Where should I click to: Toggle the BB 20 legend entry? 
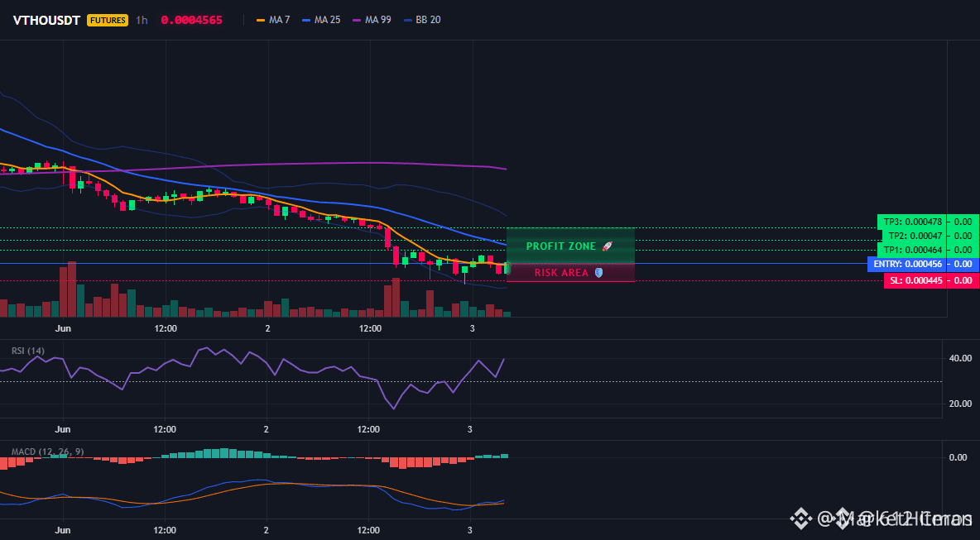[x=422, y=20]
